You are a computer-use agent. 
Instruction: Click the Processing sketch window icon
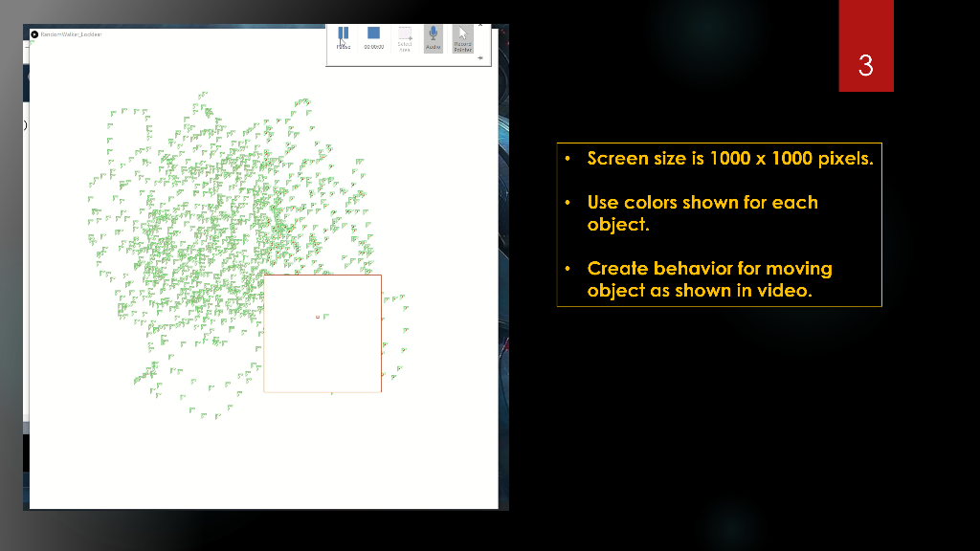34,34
